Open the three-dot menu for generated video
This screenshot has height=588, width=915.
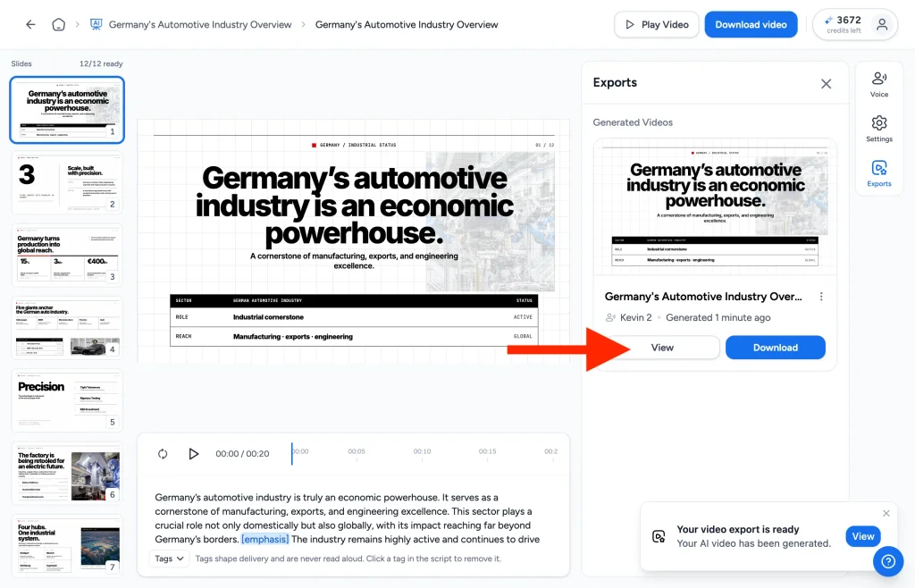point(821,297)
